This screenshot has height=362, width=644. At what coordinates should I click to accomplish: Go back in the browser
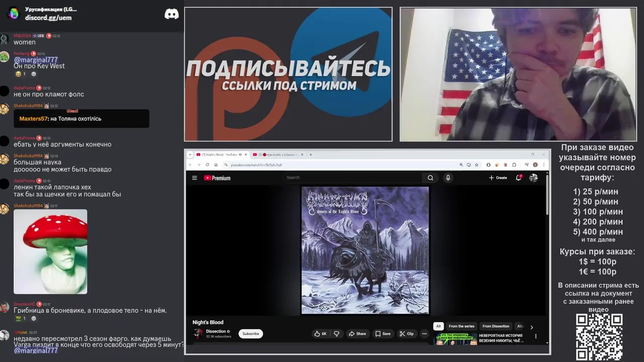point(190,164)
